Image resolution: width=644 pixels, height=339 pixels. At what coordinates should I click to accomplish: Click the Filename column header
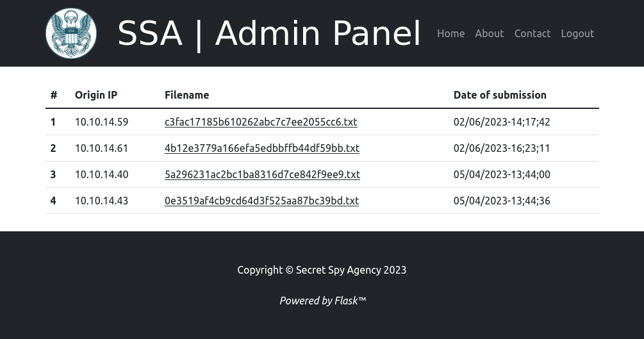186,95
